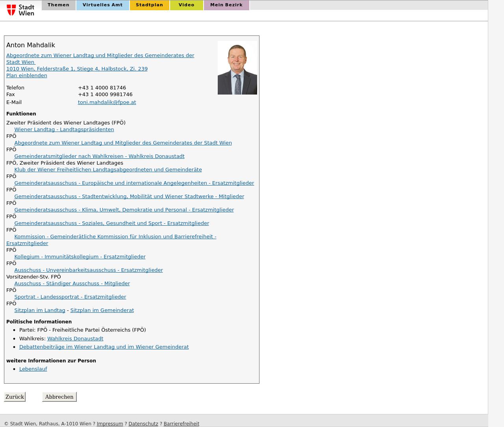The width and height of the screenshot is (504, 427).
Task: Switch to Virtuelles Amt tab
Action: click(x=102, y=5)
